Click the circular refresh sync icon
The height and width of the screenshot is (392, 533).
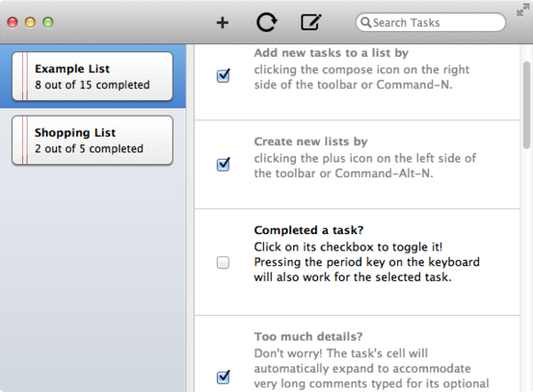[266, 22]
